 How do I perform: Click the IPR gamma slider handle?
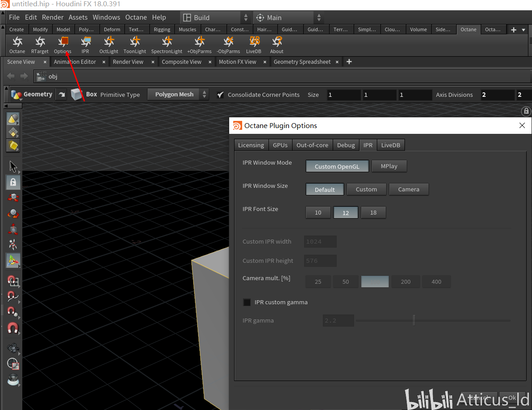[x=414, y=320]
